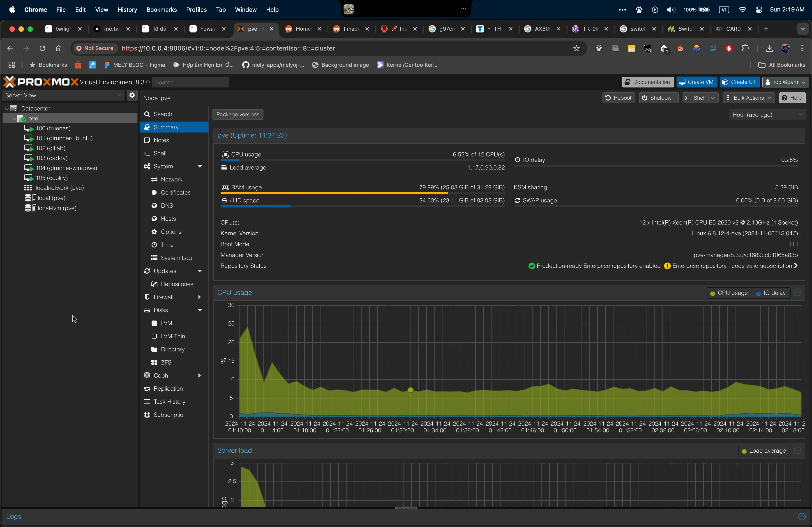Open the Time settings
The height and width of the screenshot is (527, 812).
174,245
